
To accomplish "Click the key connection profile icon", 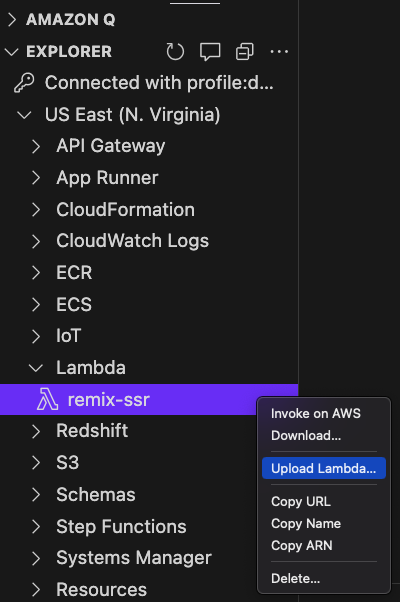I will (24, 83).
